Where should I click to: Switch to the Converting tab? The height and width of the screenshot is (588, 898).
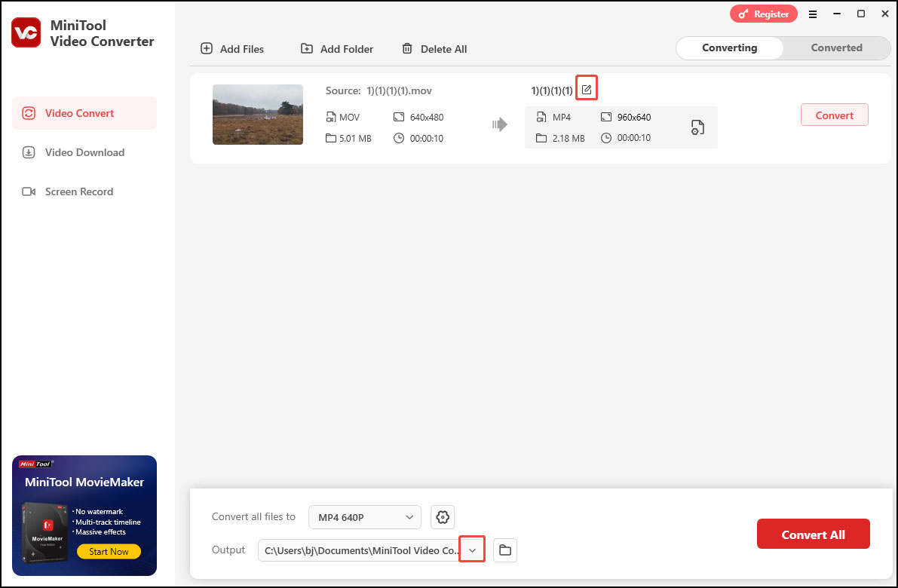729,48
